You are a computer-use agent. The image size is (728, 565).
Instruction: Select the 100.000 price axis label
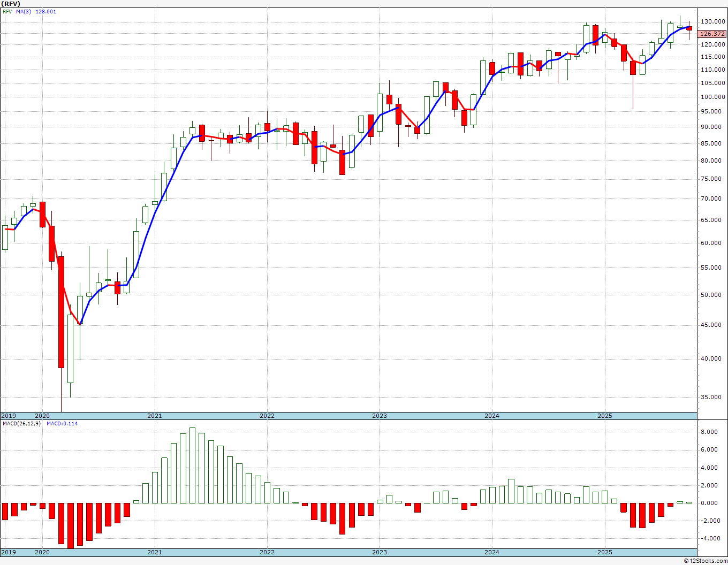click(712, 97)
